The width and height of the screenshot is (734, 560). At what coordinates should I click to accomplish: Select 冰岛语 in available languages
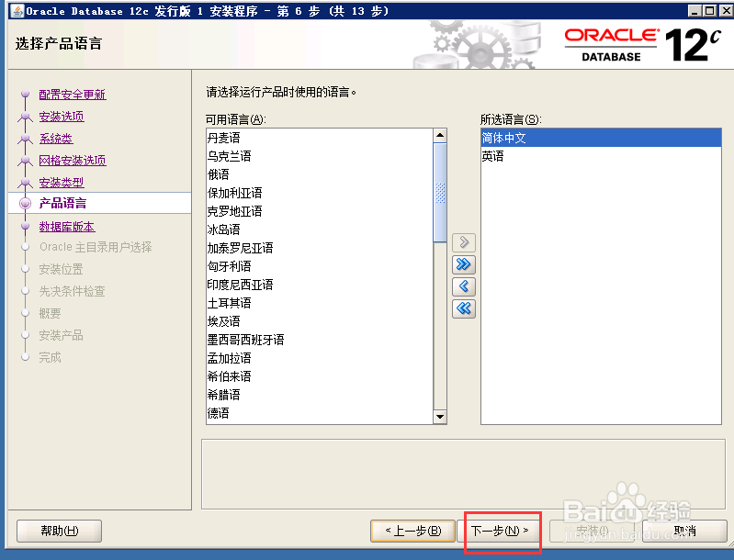coord(320,230)
